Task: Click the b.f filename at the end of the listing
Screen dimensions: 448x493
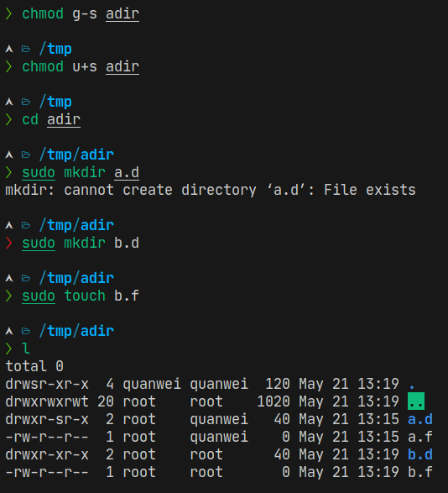Action: [x=420, y=472]
